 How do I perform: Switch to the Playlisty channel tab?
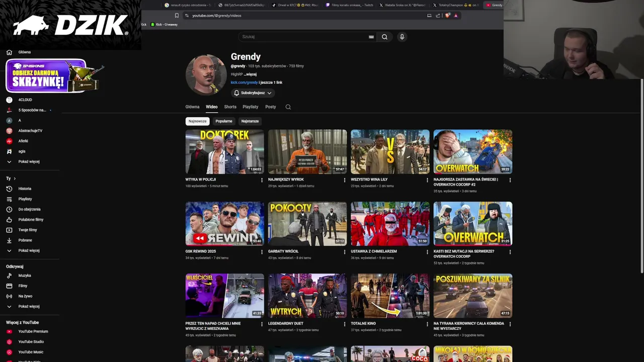pos(250,107)
